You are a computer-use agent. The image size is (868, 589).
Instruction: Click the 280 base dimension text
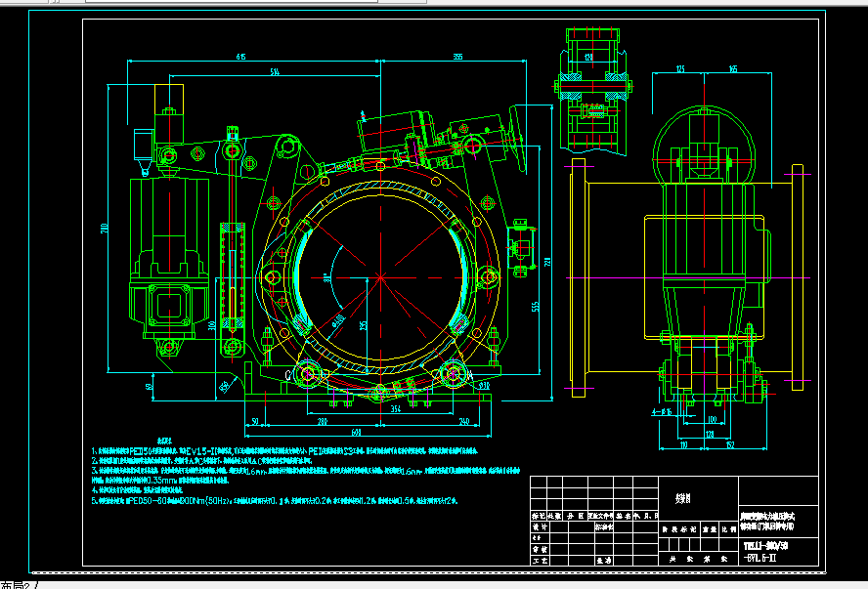[323, 421]
